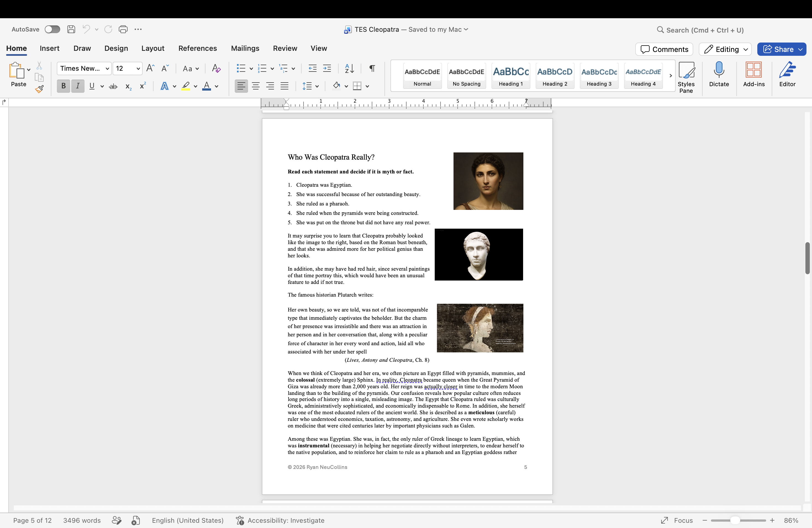This screenshot has height=528, width=812.
Task: Click the Save floppy disk icon
Action: point(71,29)
